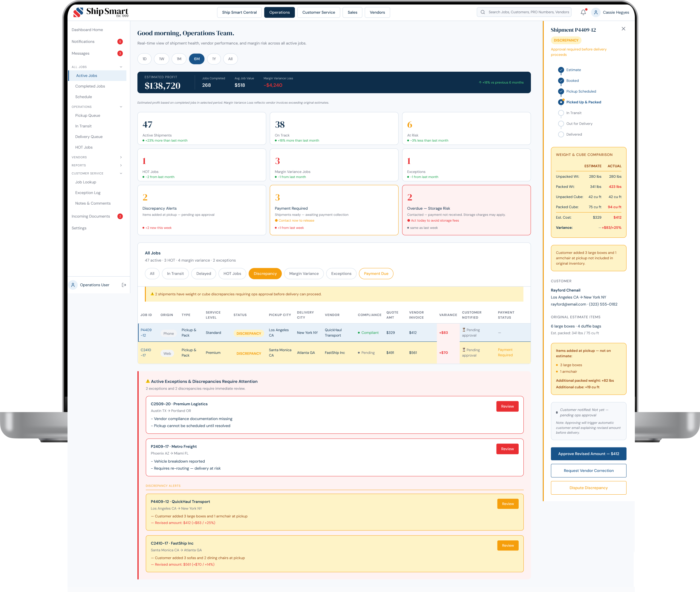The height and width of the screenshot is (592, 700).
Task: Open the Vendors top tab
Action: point(377,13)
